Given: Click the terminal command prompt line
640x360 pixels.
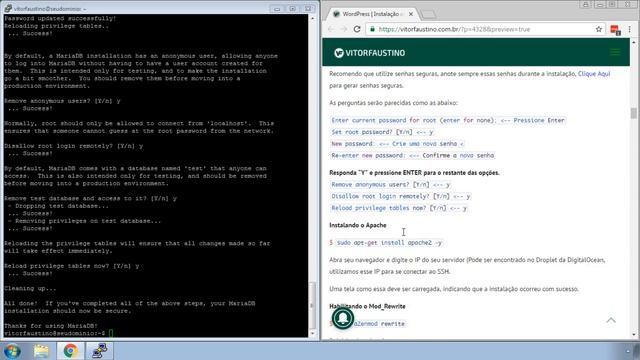Looking at the screenshot, I should pos(57,333).
